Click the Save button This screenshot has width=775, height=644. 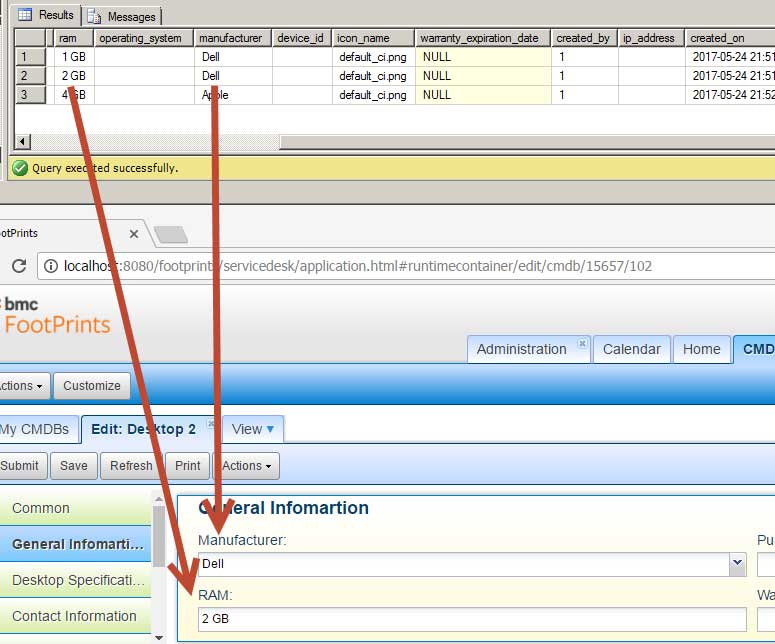click(74, 466)
